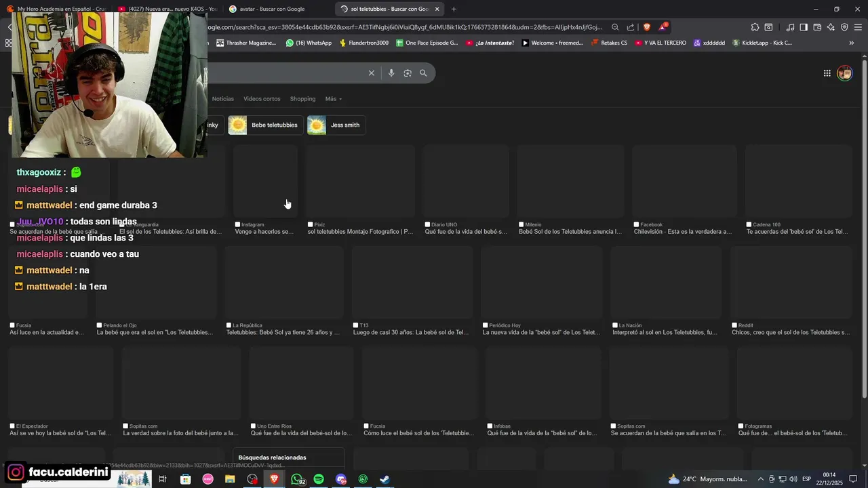Open Brave Leo AI sparkle icon
868x488 pixels.
[831, 27]
